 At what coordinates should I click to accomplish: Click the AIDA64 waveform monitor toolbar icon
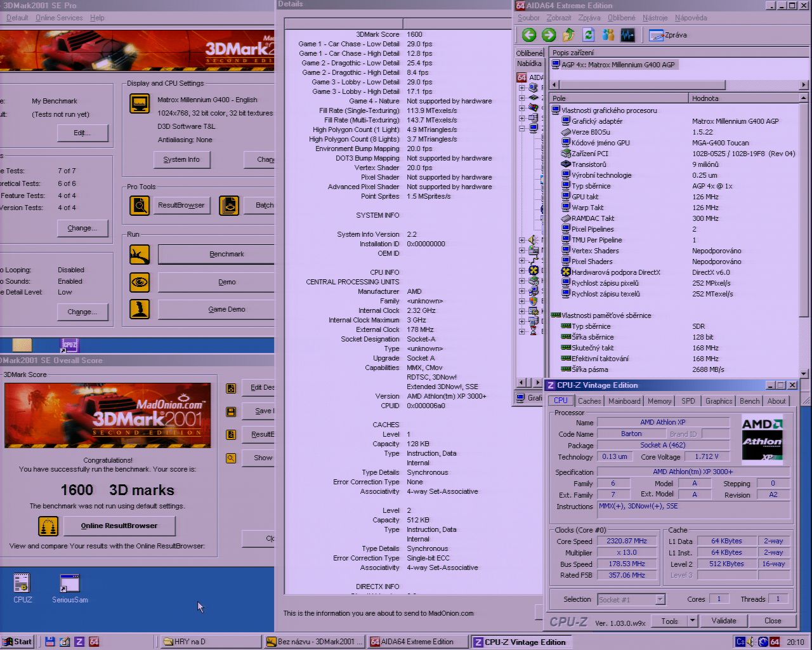[x=627, y=35]
